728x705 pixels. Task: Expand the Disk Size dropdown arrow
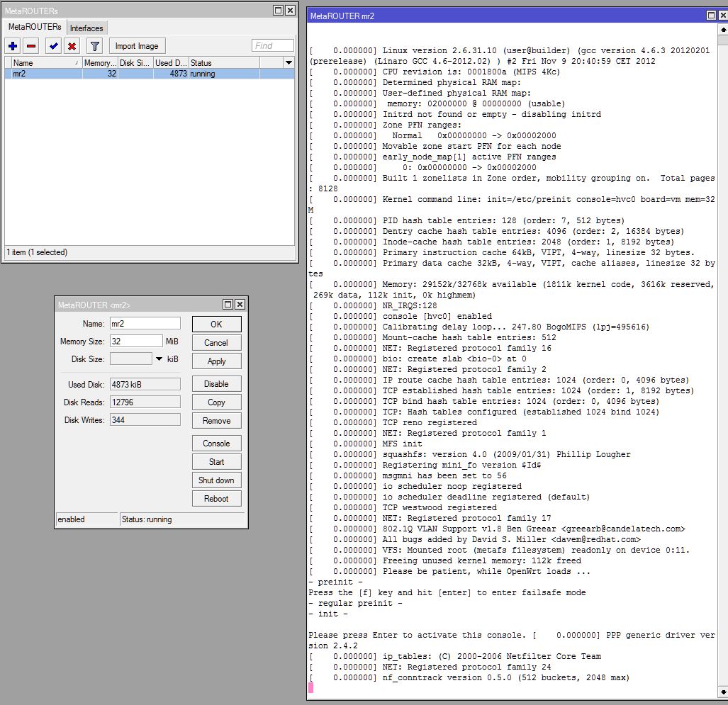tap(159, 359)
